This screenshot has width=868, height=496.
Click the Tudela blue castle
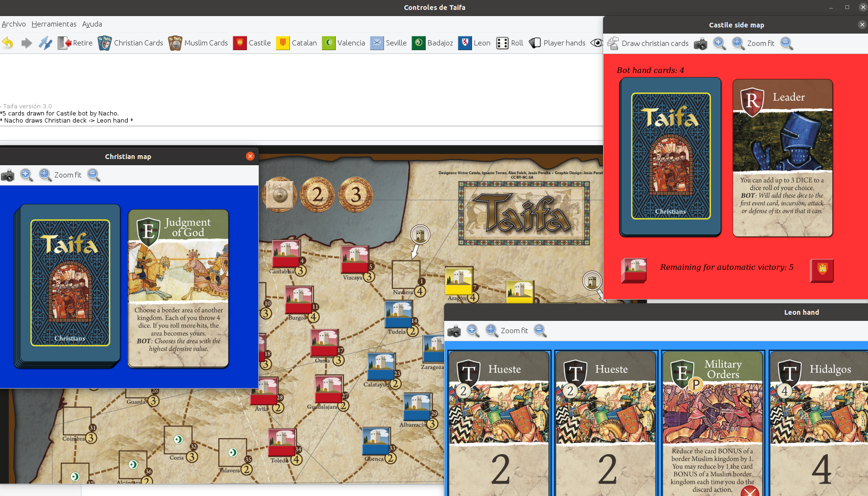tap(399, 315)
